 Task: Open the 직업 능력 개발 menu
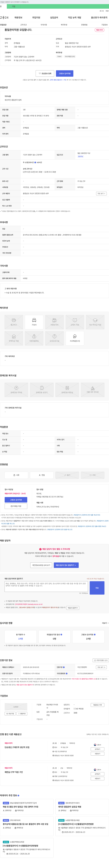(74, 18)
